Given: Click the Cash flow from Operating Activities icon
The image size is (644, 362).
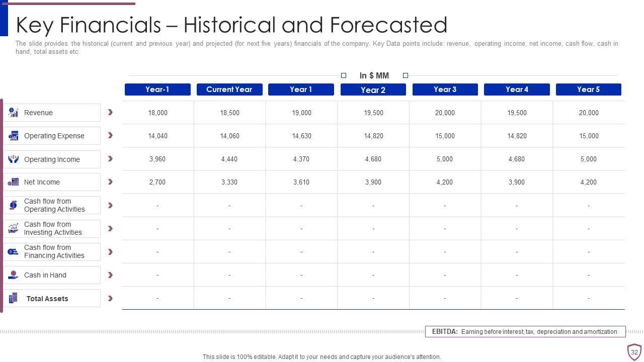Looking at the screenshot, I should coord(13,205).
